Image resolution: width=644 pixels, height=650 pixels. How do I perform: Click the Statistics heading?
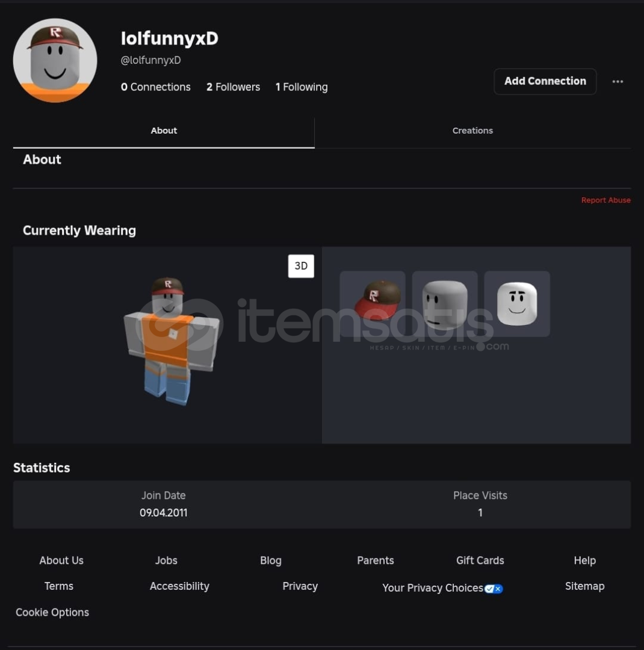coord(42,468)
